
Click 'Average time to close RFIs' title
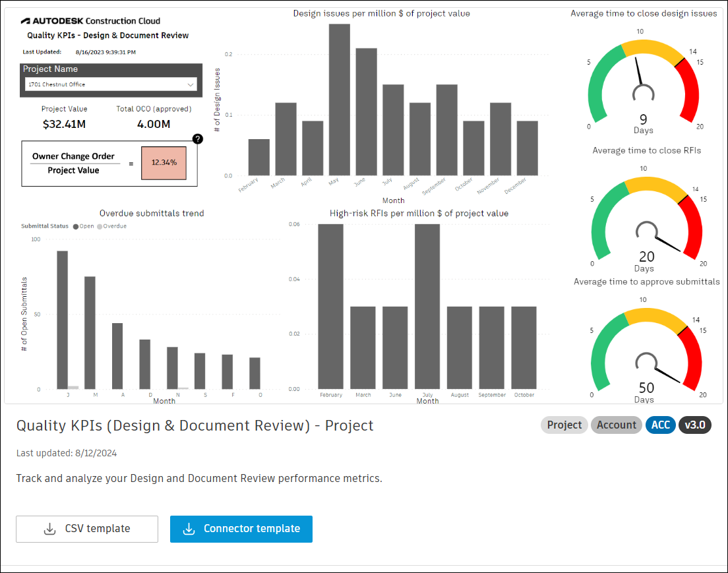(x=647, y=150)
